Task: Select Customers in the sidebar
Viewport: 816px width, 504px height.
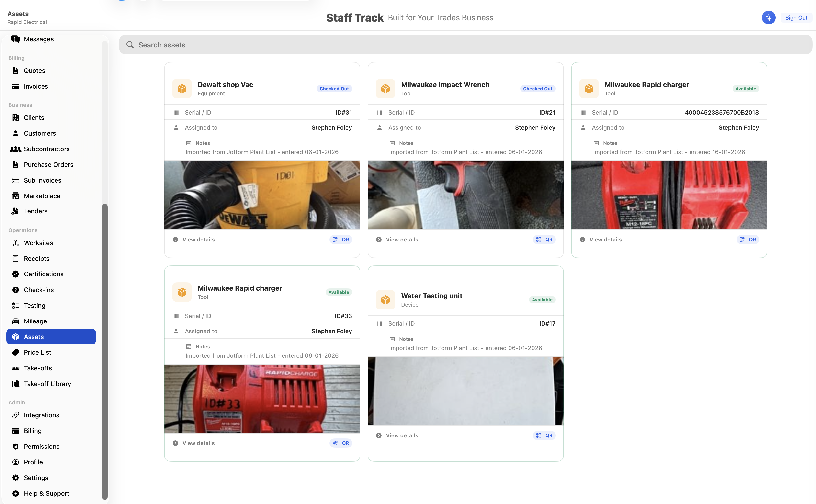Action: pos(51,133)
